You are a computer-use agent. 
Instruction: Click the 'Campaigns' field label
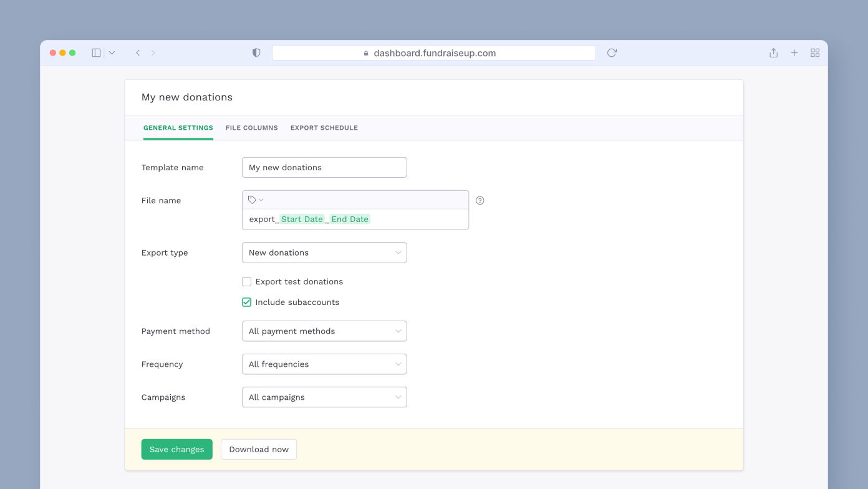point(163,397)
